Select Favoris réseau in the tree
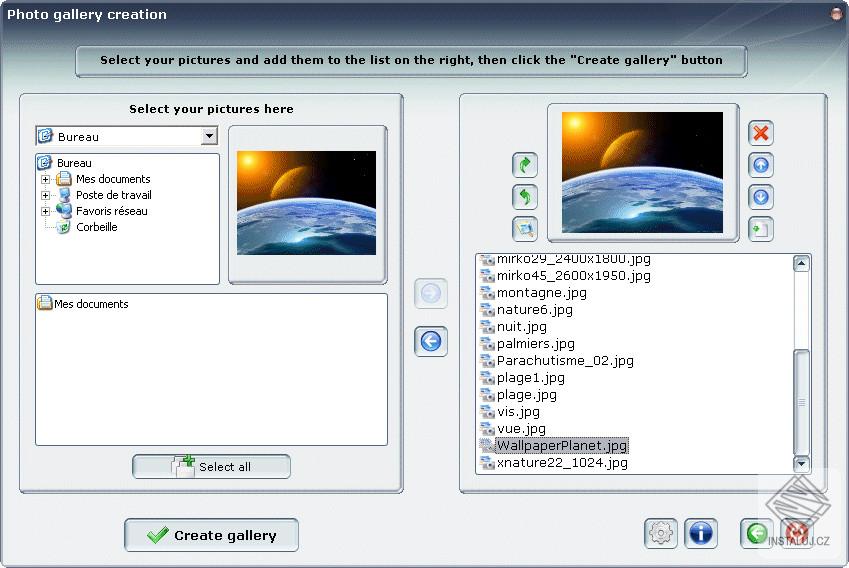 [112, 211]
